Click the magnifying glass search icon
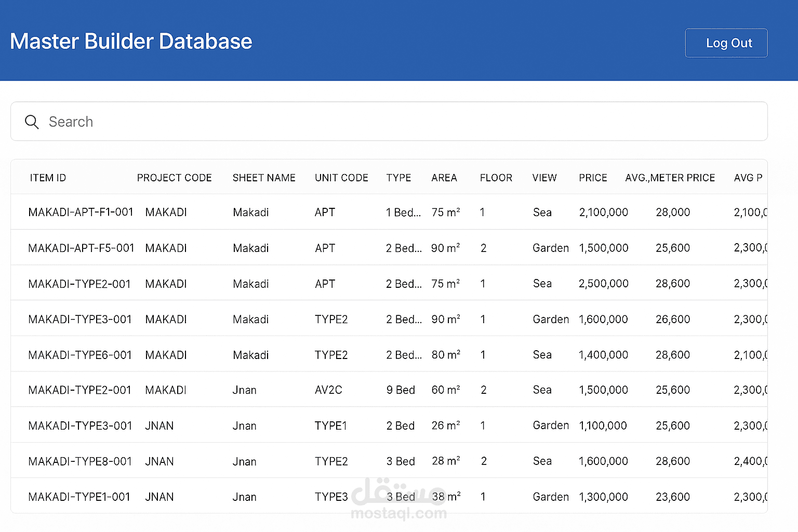 coord(32,122)
